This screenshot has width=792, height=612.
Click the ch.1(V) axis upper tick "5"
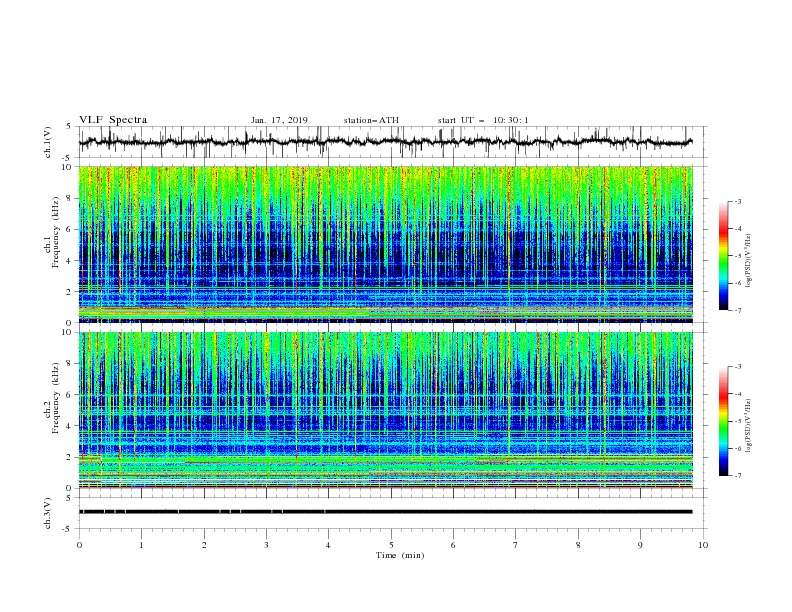69,127
